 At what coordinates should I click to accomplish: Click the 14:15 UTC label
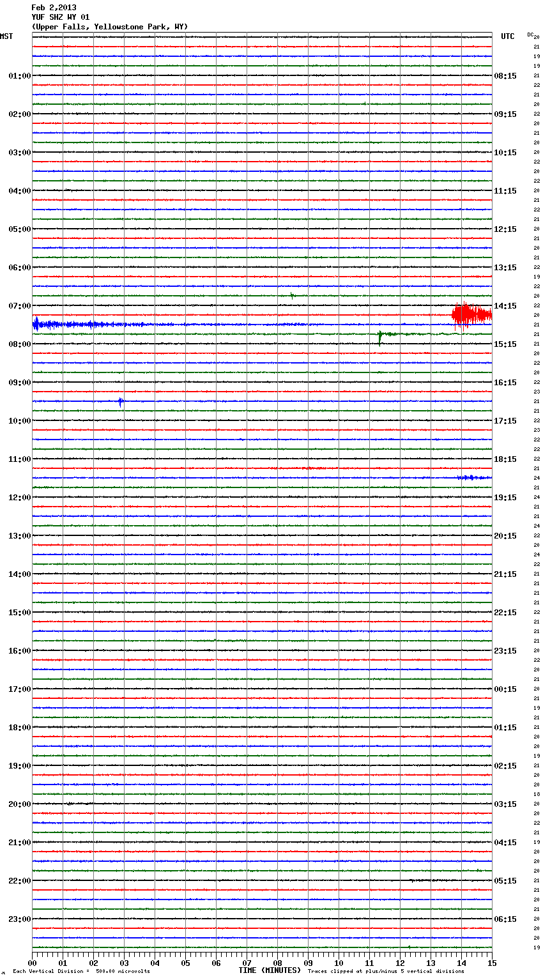click(505, 306)
